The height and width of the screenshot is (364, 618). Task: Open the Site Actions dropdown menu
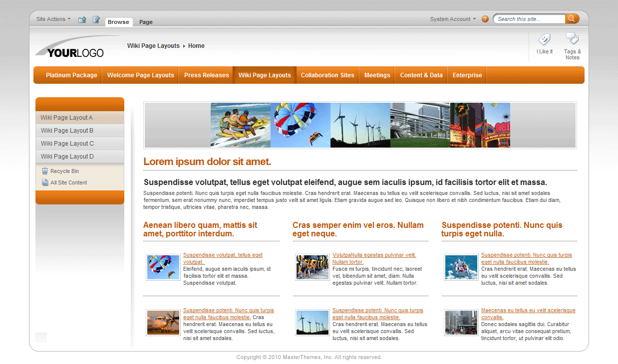tap(51, 18)
